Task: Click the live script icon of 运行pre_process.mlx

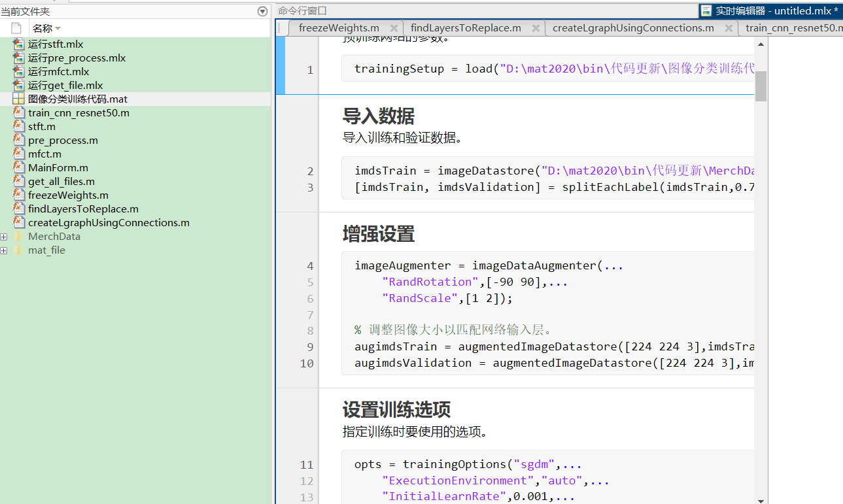Action: (x=18, y=58)
